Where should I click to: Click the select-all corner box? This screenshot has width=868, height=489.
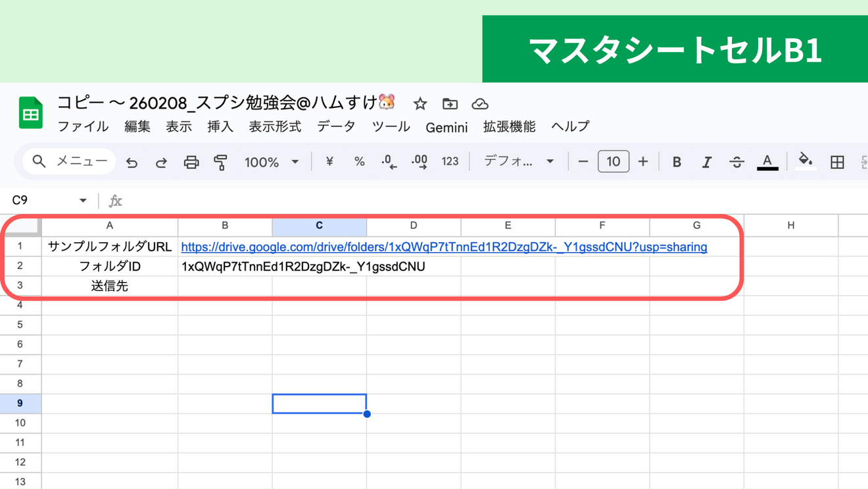point(20,226)
